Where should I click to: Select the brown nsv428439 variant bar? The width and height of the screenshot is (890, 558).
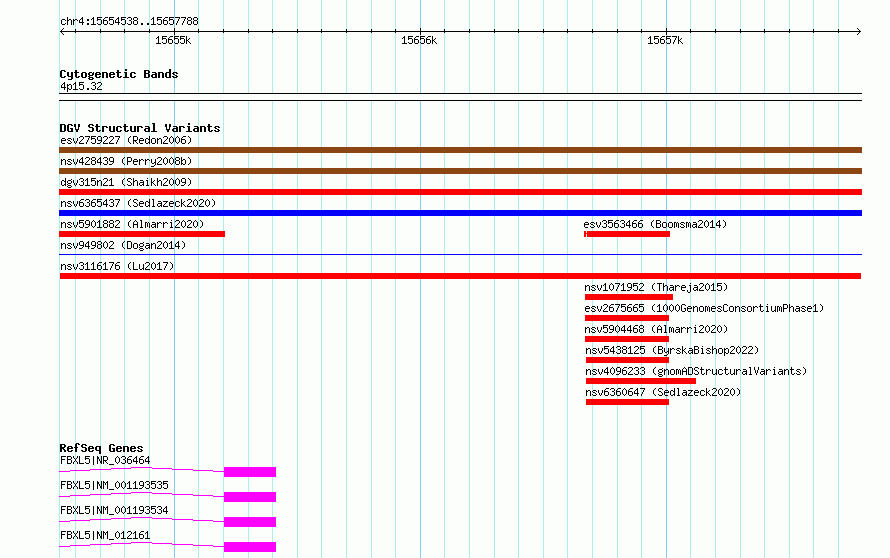coord(460,171)
